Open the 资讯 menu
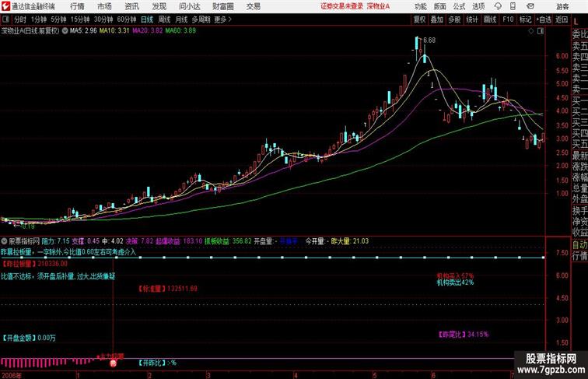The height and width of the screenshot is (379, 588). 131,6
